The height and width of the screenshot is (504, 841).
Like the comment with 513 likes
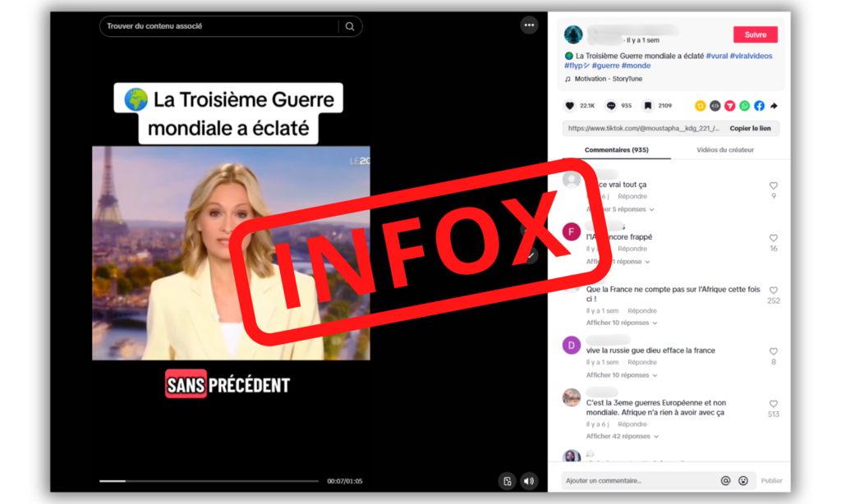click(773, 405)
